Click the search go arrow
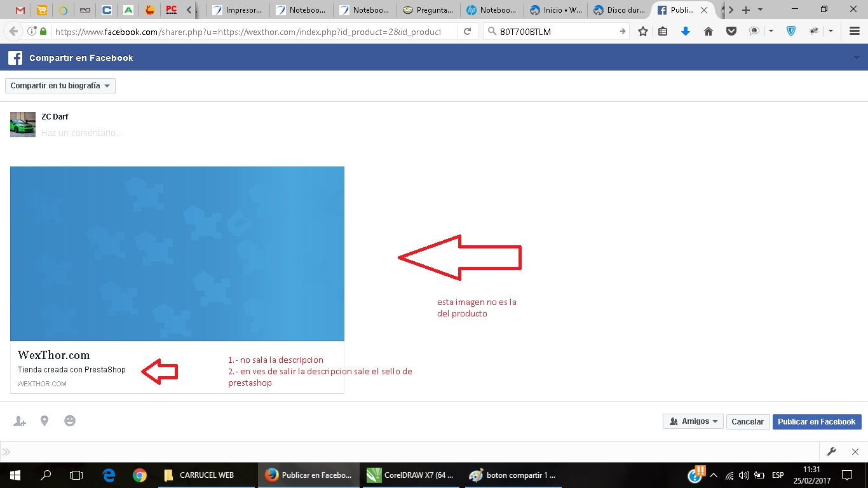 pos(623,31)
